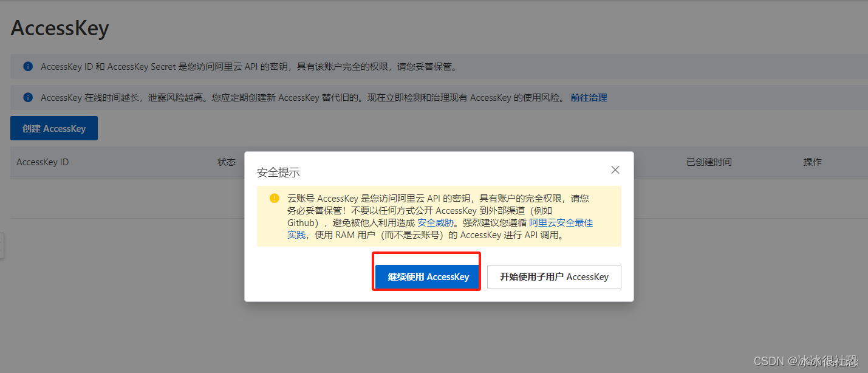This screenshot has height=373, width=868.
Task: Open the 前往治理 link
Action: tap(589, 97)
